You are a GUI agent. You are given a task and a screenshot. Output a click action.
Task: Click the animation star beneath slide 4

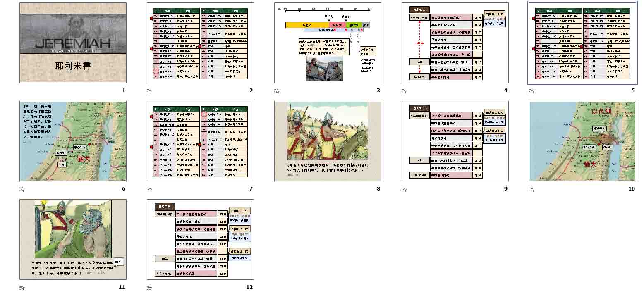coord(404,91)
